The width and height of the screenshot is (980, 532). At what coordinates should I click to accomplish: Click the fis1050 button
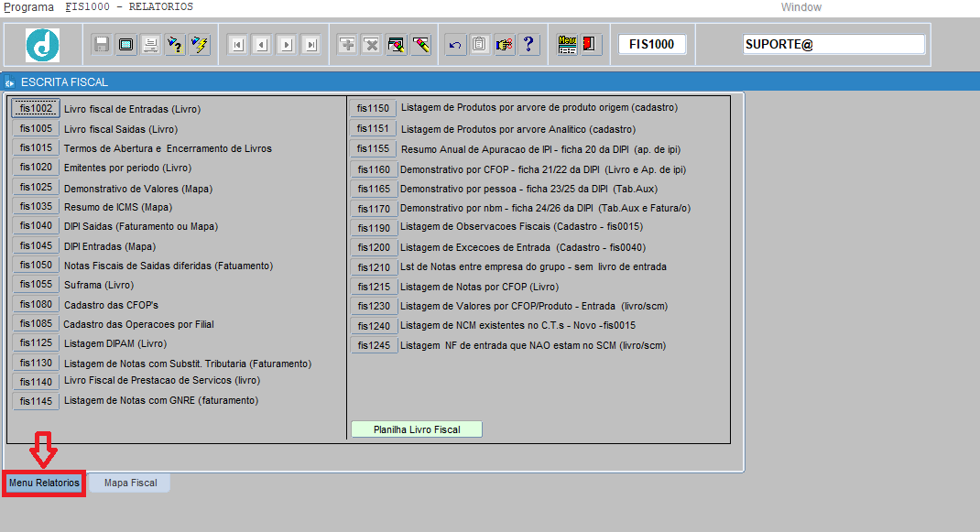coord(36,266)
